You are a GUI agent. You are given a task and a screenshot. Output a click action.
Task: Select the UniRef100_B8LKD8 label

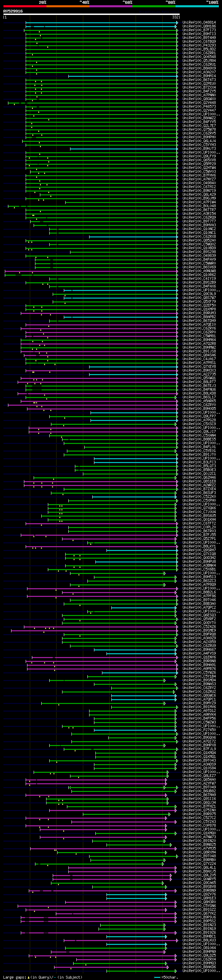[x=199, y=394]
